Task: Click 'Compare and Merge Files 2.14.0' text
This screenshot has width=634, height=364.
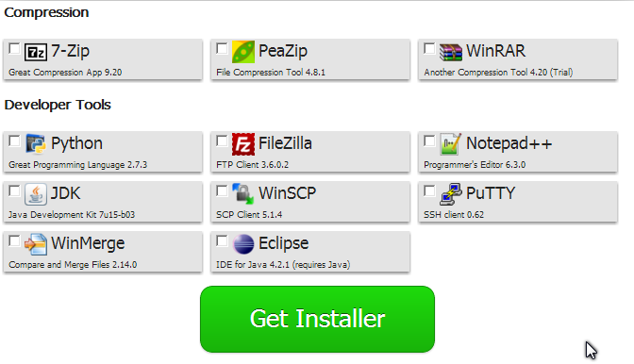Action: pyautogui.click(x=73, y=265)
